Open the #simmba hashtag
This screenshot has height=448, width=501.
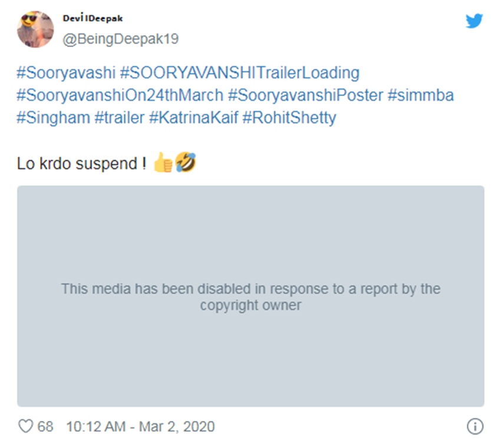click(x=421, y=95)
